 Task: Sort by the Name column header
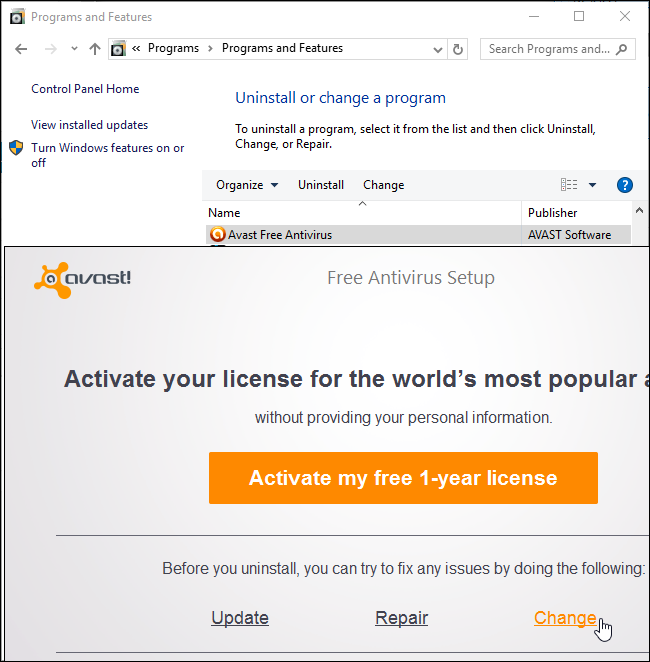tap(363, 213)
